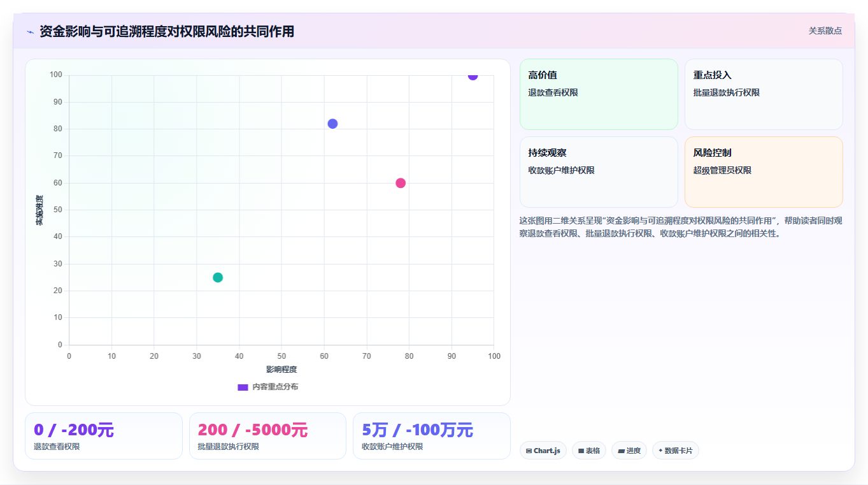The image size is (868, 485).
Task: Toggle the 内容重点分布 legend item
Action: [x=267, y=387]
